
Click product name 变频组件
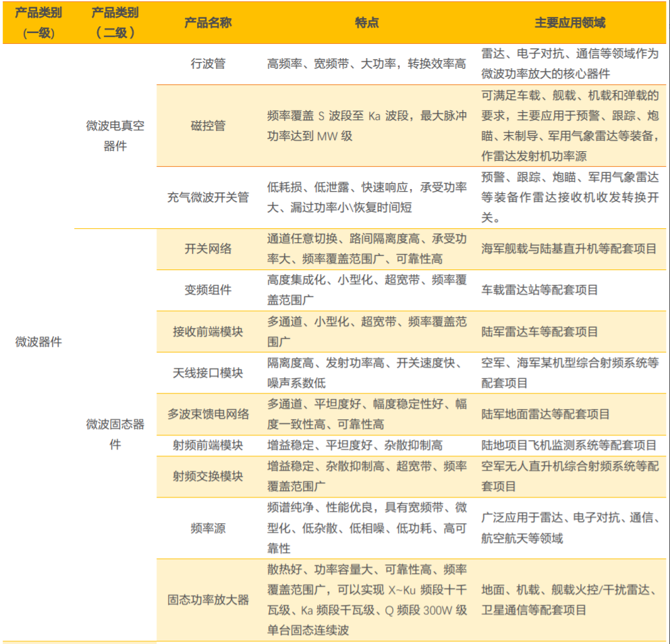pyautogui.click(x=208, y=290)
